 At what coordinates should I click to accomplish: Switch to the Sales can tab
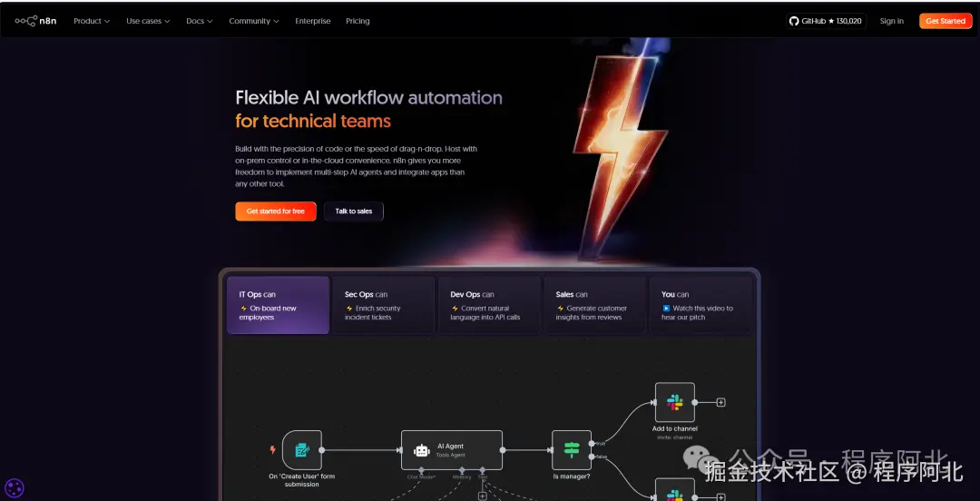[594, 305]
